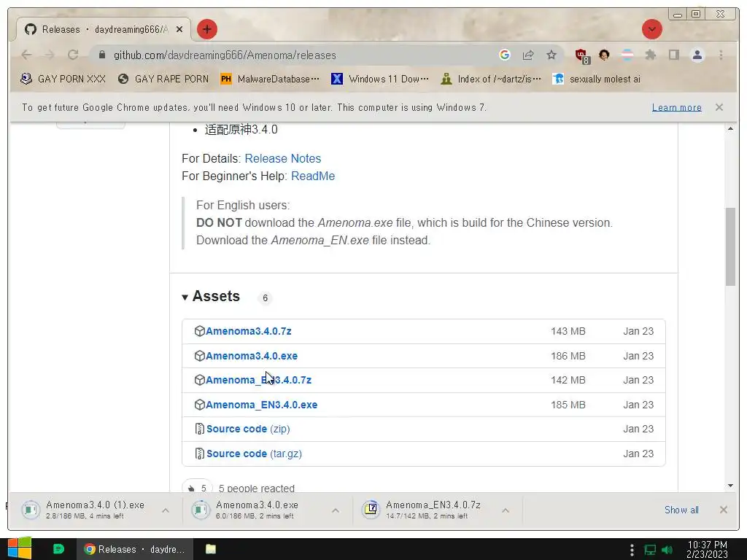Close the Releases GitHub tab

coord(179,29)
